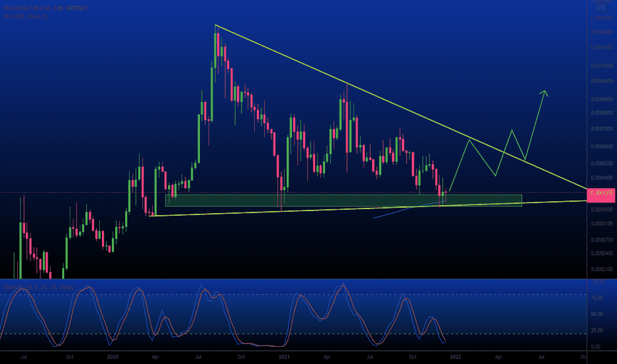
Task: Click the 0.00 Stoch RSI scale label
Action: [596, 347]
